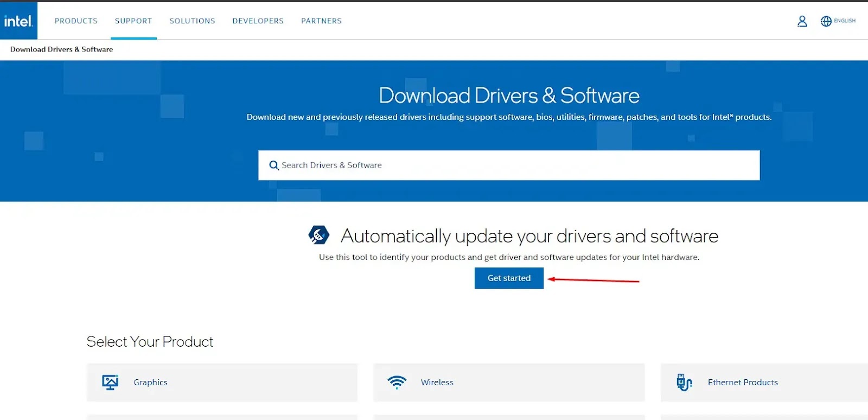Viewport: 868px width, 420px height.
Task: Click the Get started button
Action: tap(509, 278)
